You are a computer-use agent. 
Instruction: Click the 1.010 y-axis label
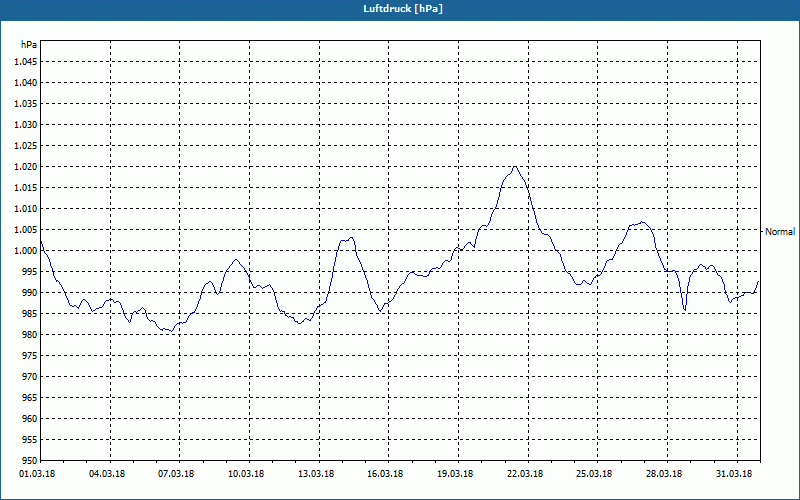click(26, 209)
